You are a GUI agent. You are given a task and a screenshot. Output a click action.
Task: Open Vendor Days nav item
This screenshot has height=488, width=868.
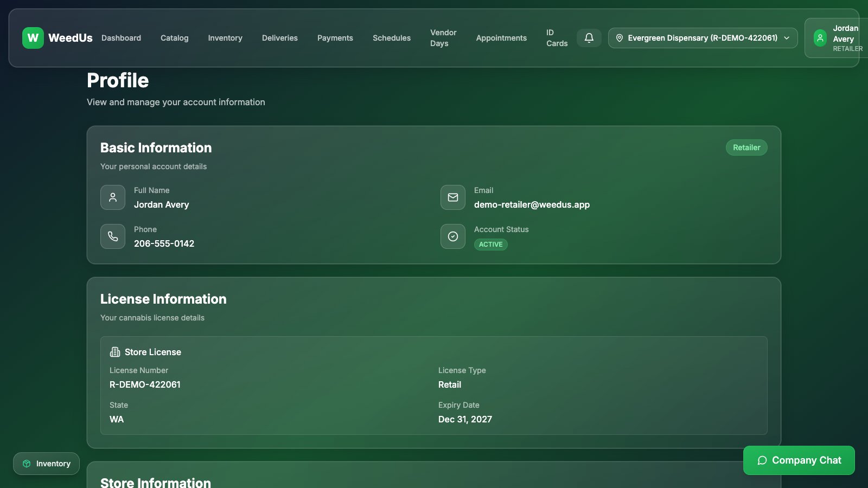(443, 38)
